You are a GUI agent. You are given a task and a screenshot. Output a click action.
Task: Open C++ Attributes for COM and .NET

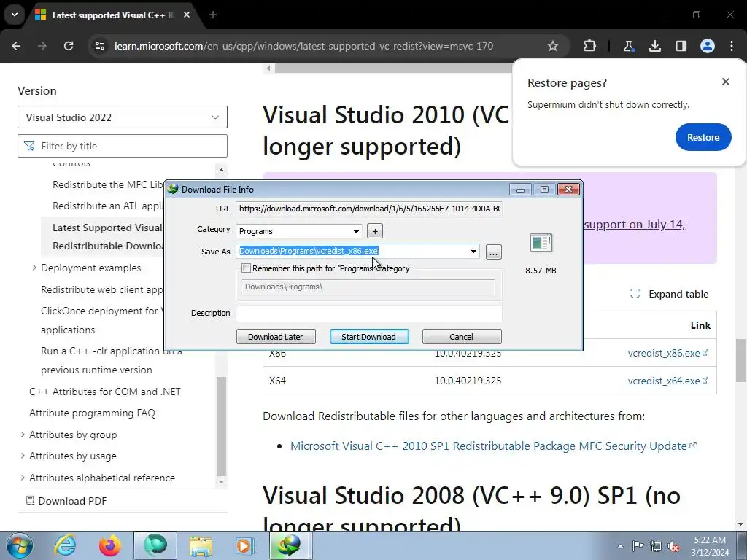point(105,392)
